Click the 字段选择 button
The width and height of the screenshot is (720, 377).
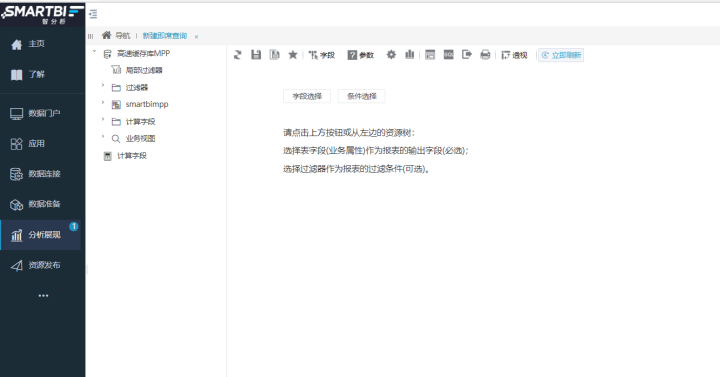[307, 96]
